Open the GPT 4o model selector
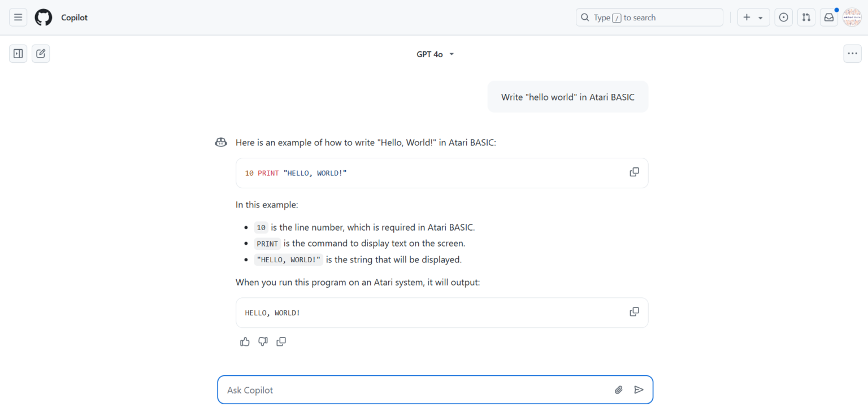 click(x=435, y=53)
